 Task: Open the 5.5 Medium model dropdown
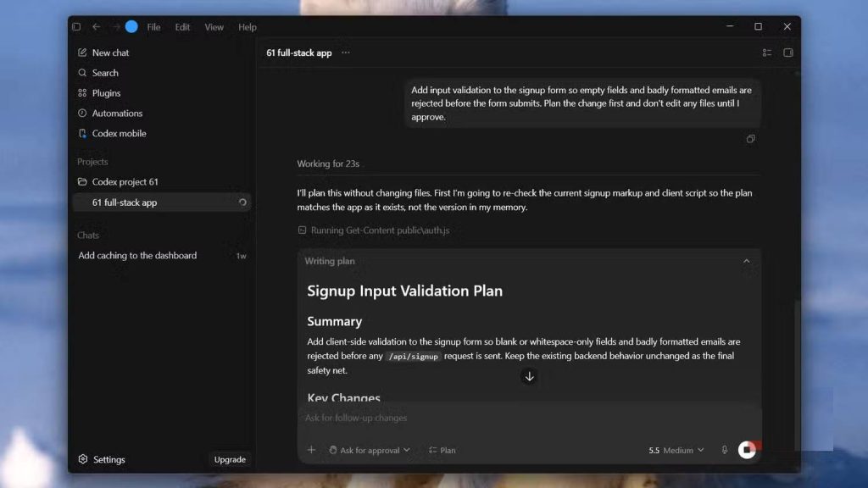coord(676,451)
